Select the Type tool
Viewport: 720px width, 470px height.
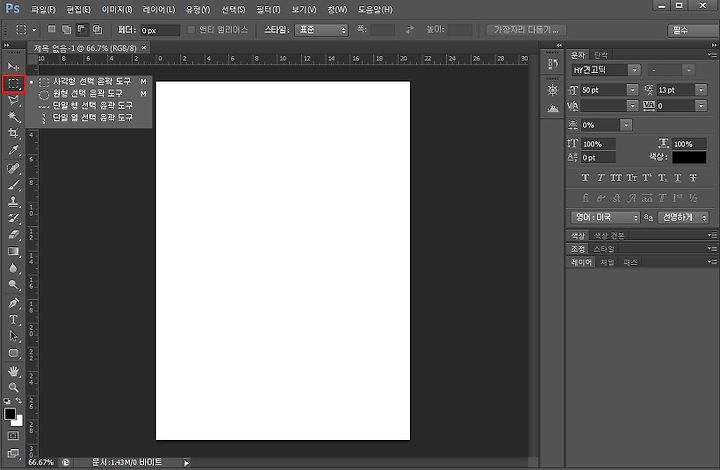pos(13,319)
